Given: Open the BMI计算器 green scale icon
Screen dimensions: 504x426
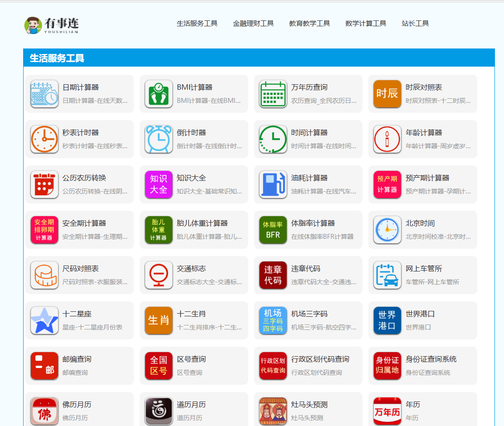Looking at the screenshot, I should pyautogui.click(x=158, y=94).
